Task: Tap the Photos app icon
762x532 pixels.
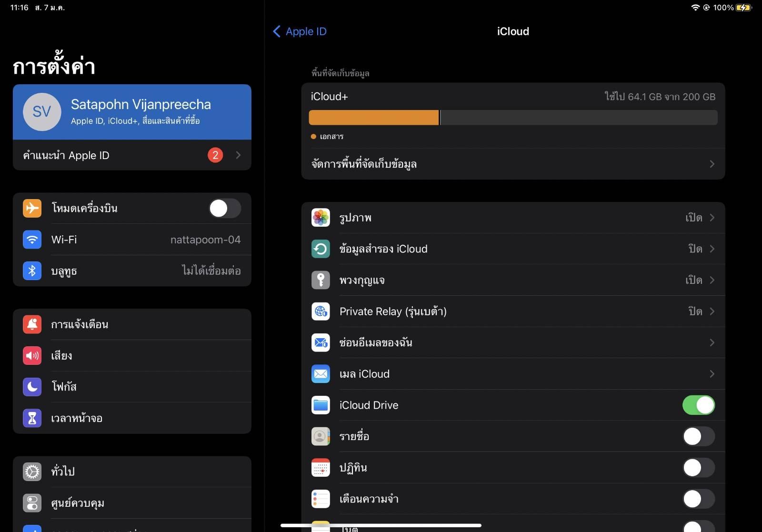Action: [321, 218]
